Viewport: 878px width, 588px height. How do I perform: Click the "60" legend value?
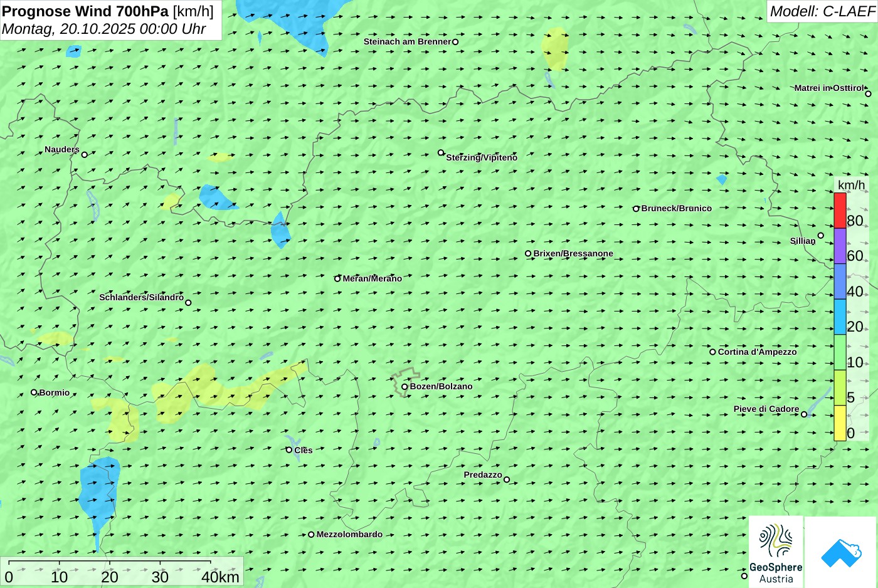pos(855,256)
